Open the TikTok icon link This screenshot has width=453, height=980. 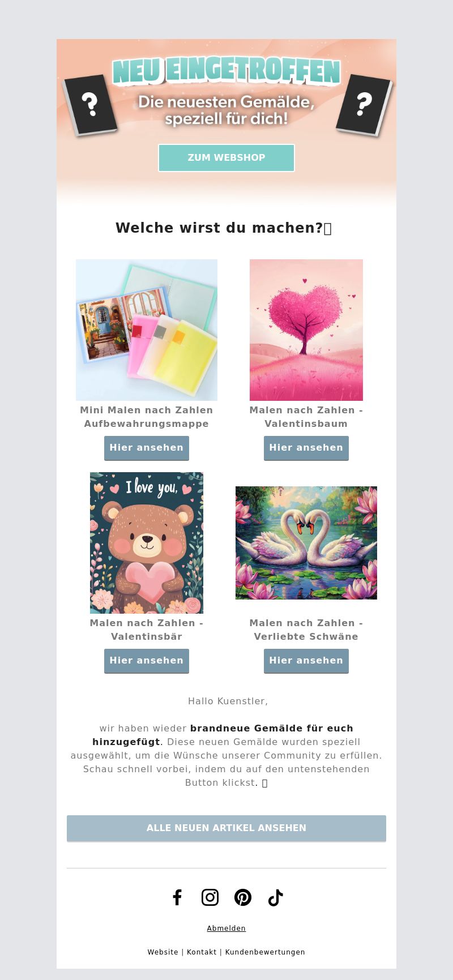pos(276,897)
